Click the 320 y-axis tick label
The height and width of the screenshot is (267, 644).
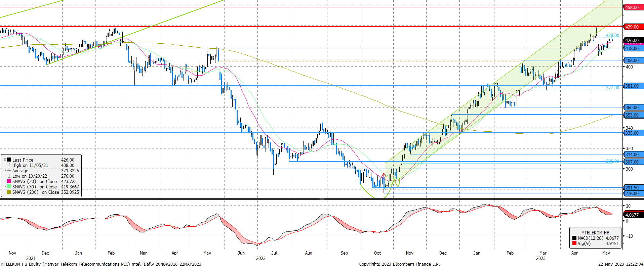(x=629, y=148)
